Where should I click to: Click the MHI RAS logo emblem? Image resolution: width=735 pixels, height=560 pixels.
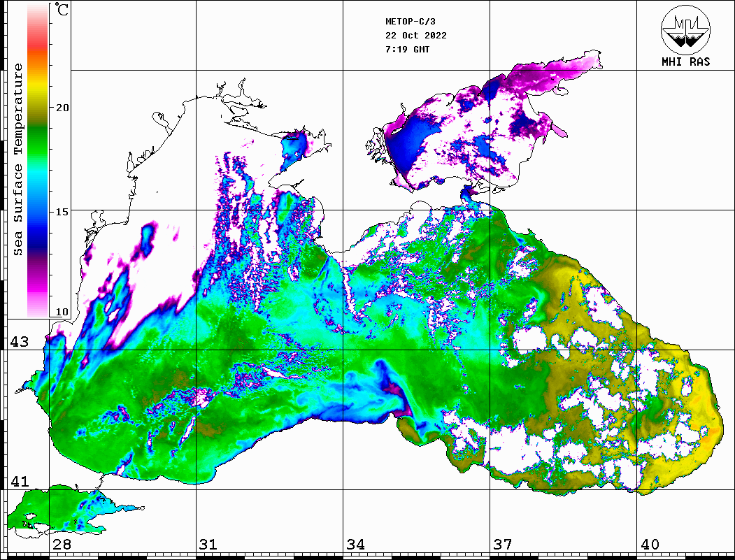tap(685, 29)
